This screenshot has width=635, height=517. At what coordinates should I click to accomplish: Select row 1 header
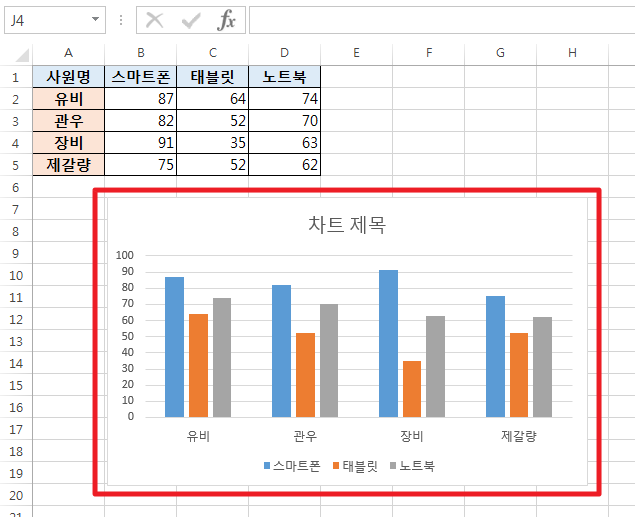point(16,77)
